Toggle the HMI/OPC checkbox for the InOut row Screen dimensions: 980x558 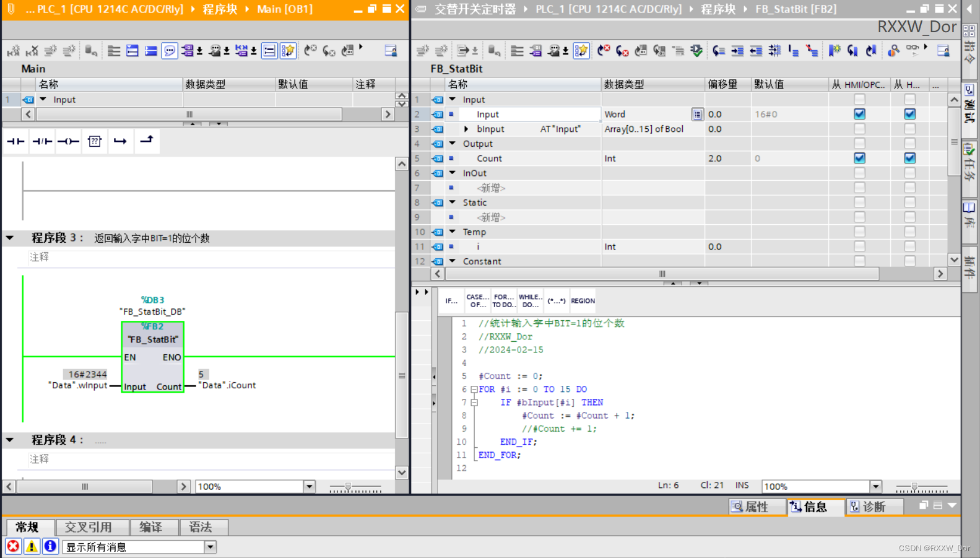[859, 173]
